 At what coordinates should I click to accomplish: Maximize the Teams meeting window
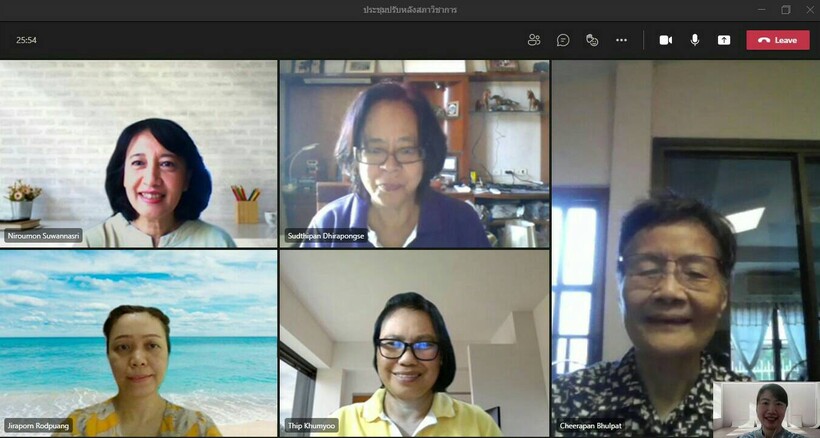(785, 10)
